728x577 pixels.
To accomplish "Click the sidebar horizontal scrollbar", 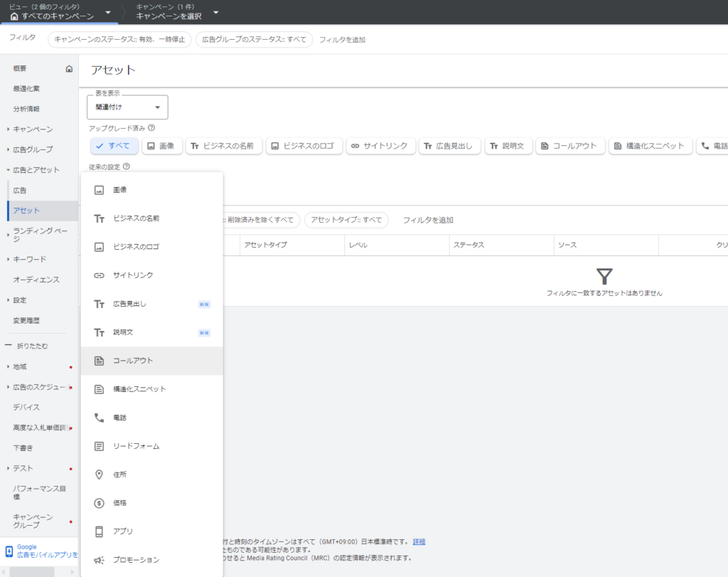I will (33, 572).
